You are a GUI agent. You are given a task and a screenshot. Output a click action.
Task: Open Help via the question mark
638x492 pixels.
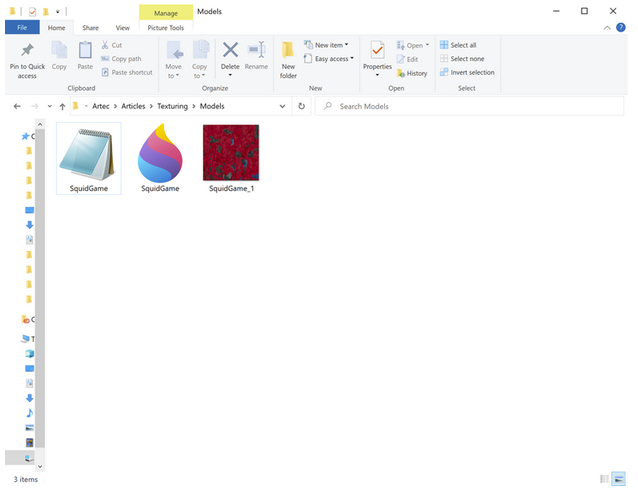coord(621,28)
